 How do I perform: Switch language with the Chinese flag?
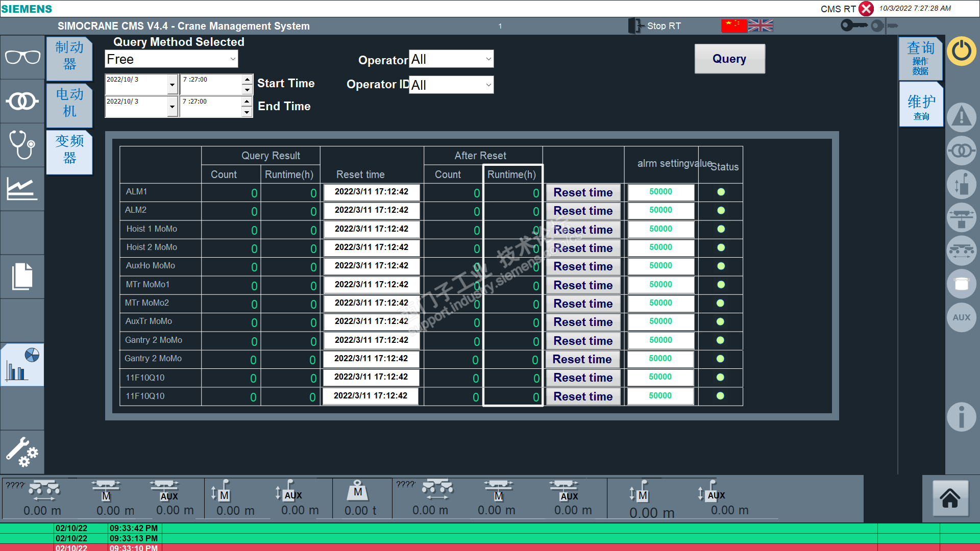click(x=734, y=26)
